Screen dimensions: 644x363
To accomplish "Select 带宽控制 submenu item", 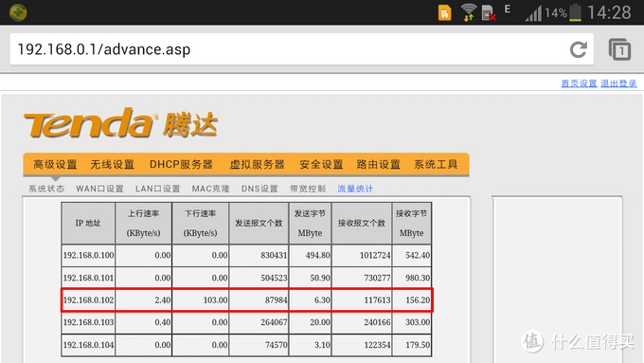I will pos(308,189).
